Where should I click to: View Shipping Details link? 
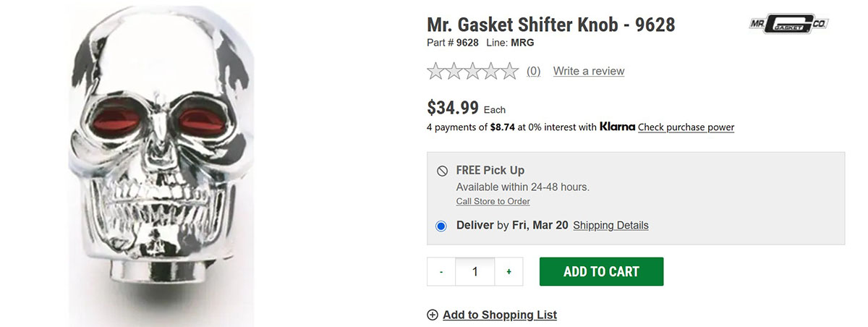click(x=610, y=226)
